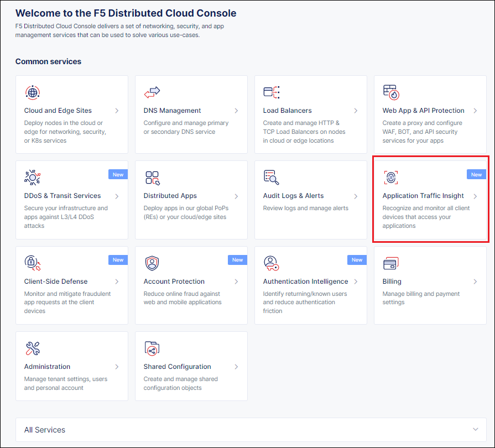Screen dimensions: 495x448
Task: Click the Billing credit card icon
Action: pyautogui.click(x=390, y=263)
